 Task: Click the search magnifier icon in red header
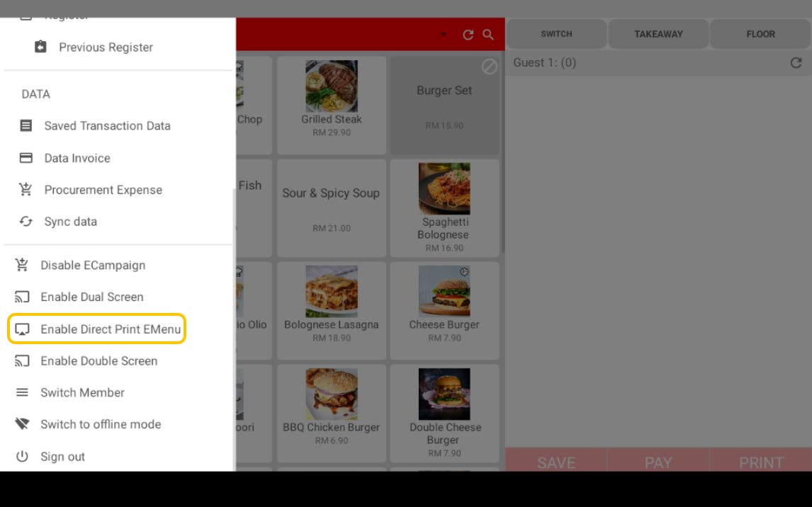(487, 35)
